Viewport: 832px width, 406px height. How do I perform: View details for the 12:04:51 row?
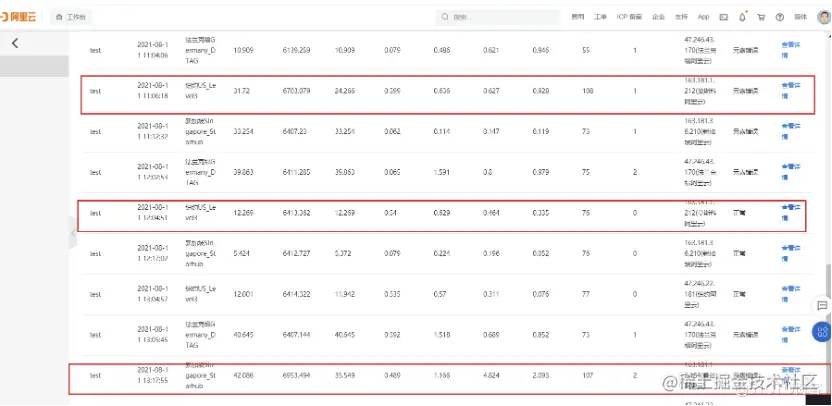click(791, 213)
